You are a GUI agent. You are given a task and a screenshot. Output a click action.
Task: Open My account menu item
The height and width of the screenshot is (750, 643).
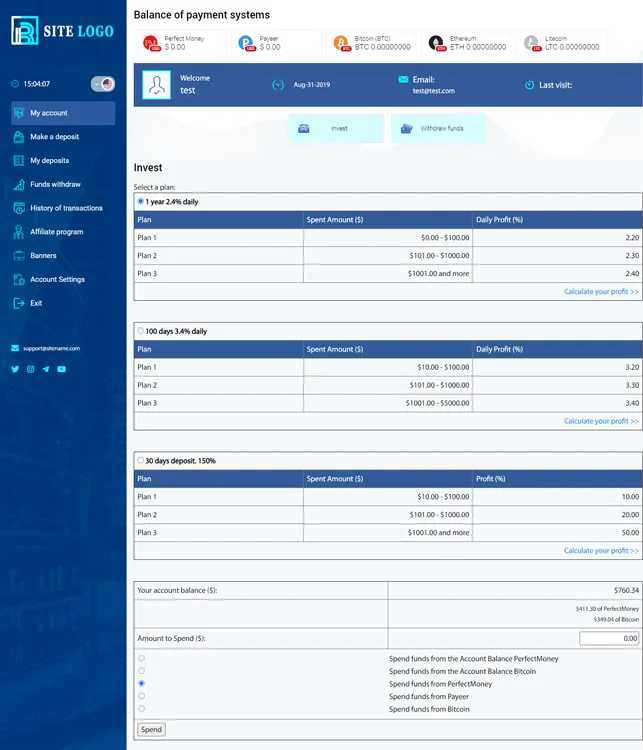63,113
